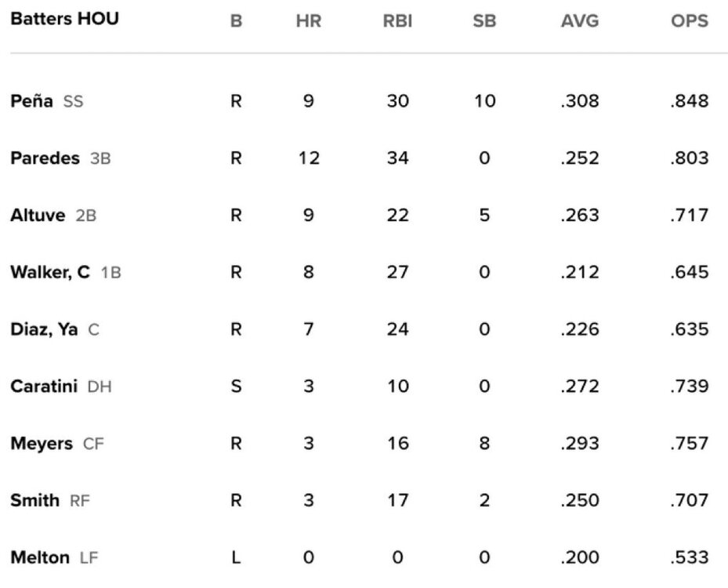728x588 pixels.
Task: Click the Batters HOU heading
Action: point(64,19)
